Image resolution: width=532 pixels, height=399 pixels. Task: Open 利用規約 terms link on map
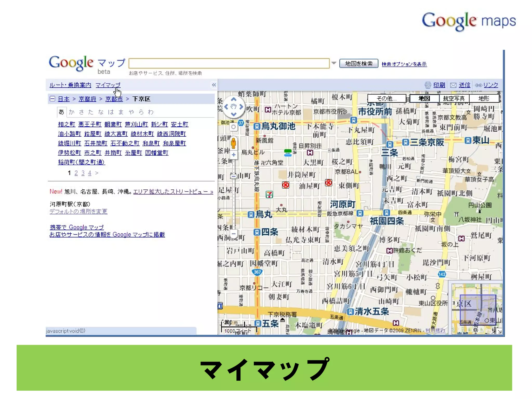coord(435,330)
